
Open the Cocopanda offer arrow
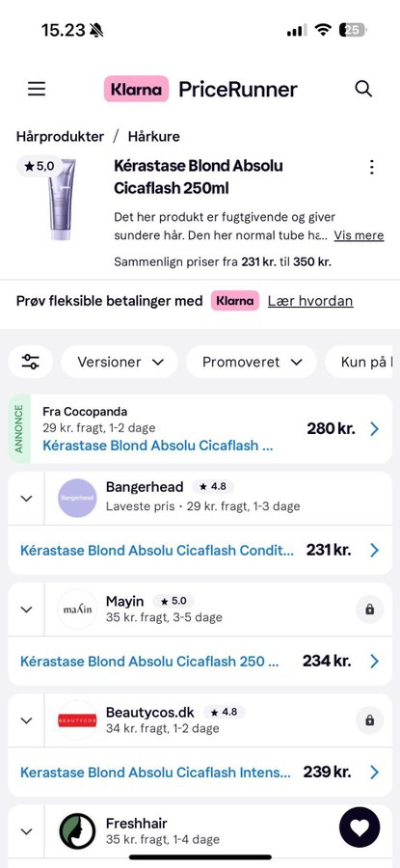coord(375,428)
